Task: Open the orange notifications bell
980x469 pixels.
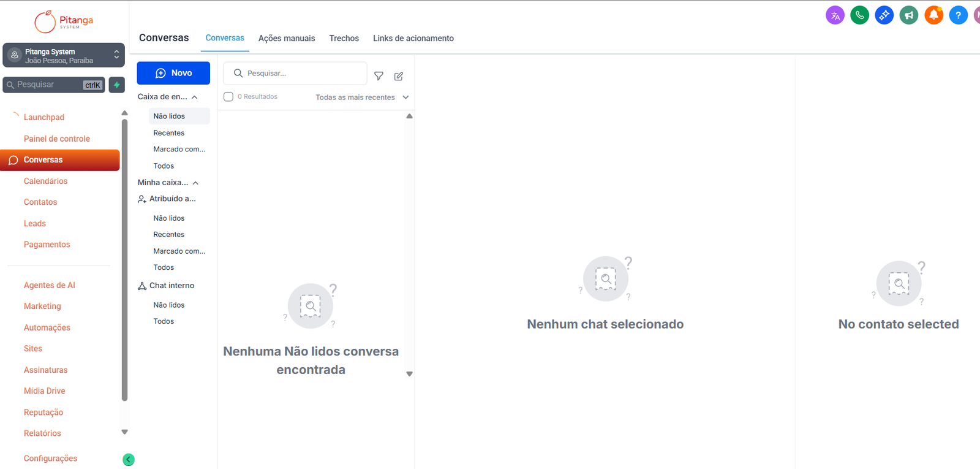Action: click(x=933, y=15)
